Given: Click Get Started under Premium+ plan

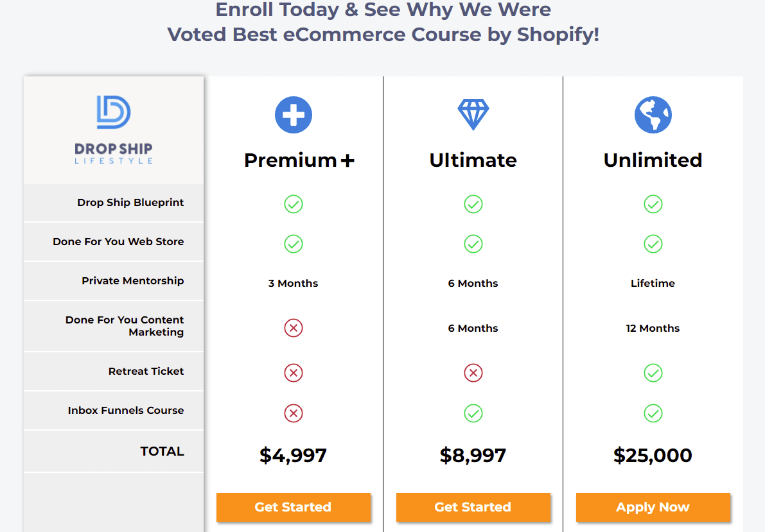Looking at the screenshot, I should [x=293, y=507].
